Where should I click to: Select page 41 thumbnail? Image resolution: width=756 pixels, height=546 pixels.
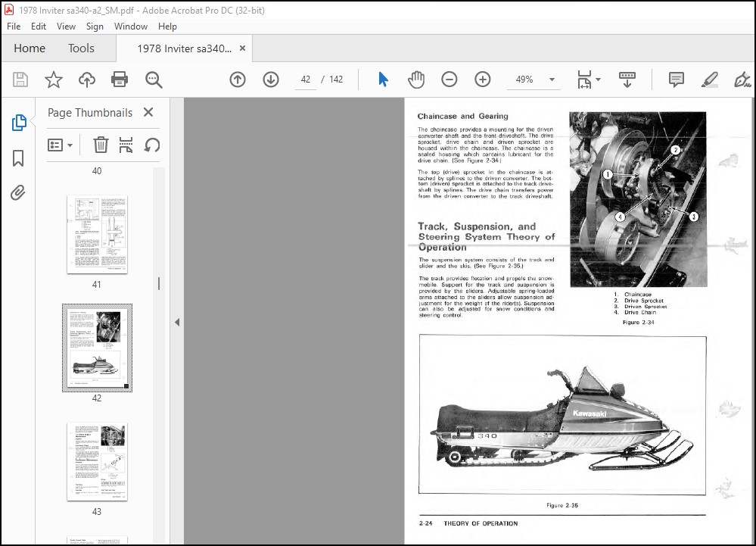97,235
